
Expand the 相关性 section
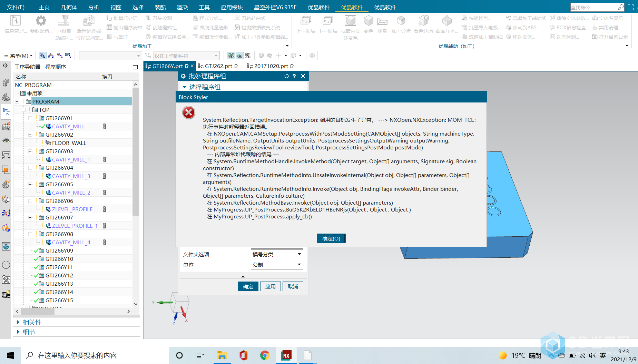pyautogui.click(x=18, y=322)
